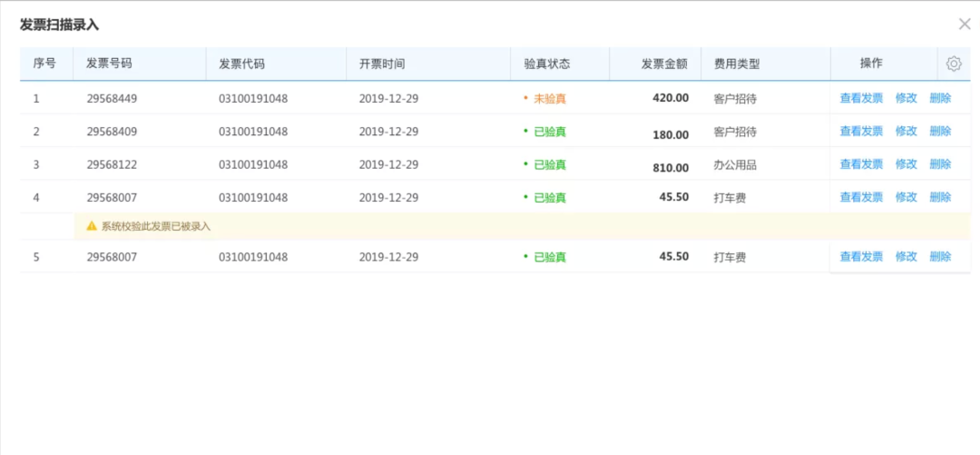
Task: Click 打车费 type in row 5
Action: [730, 257]
